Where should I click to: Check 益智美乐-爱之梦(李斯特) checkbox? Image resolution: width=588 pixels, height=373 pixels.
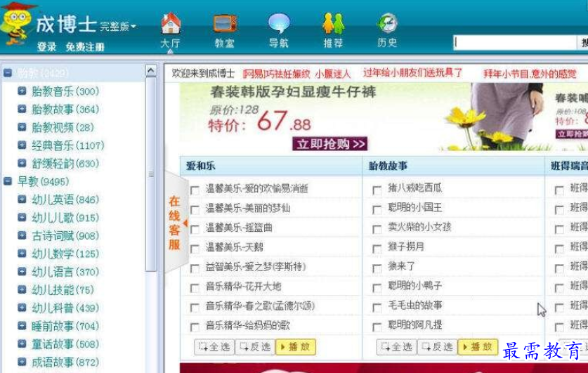tap(195, 268)
